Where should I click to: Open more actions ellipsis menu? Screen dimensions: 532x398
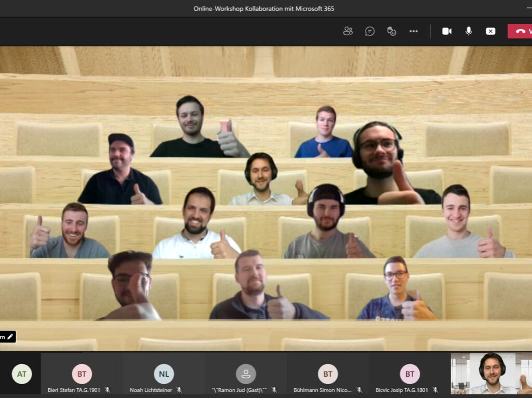point(413,31)
